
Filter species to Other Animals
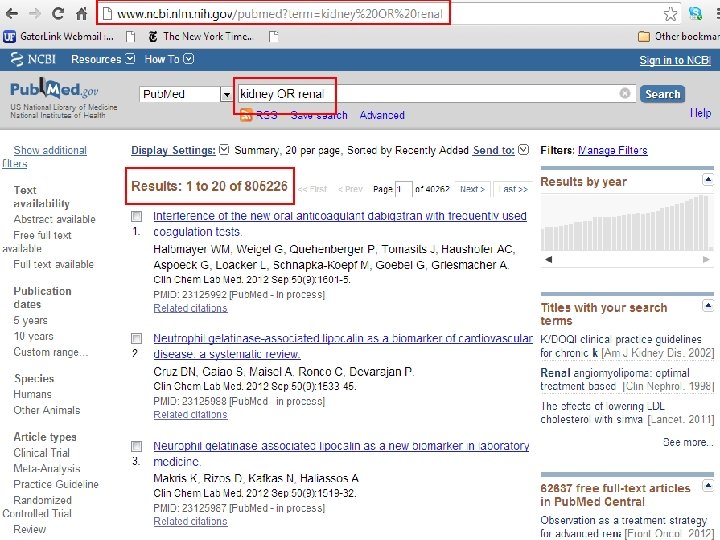[46, 411]
